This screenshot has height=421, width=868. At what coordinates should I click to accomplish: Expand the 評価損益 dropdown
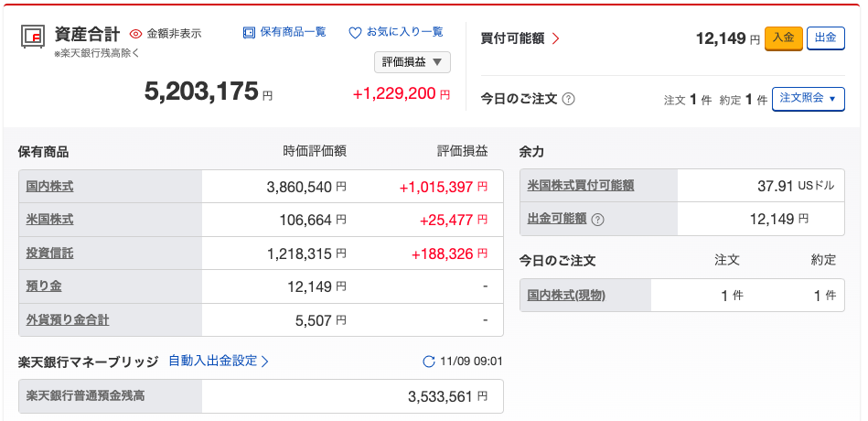[x=413, y=62]
